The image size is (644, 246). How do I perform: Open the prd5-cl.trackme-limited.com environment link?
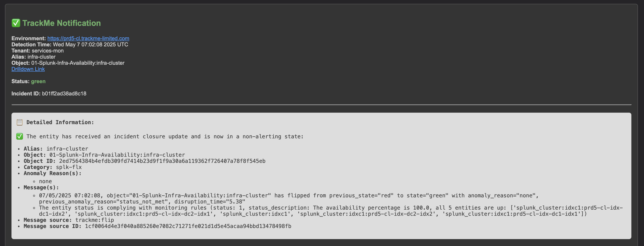88,38
